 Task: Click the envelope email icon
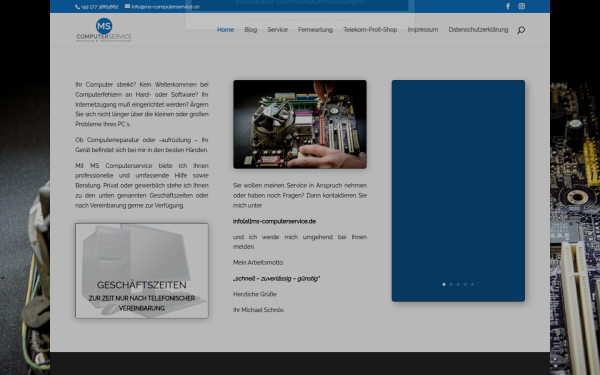coord(127,6)
